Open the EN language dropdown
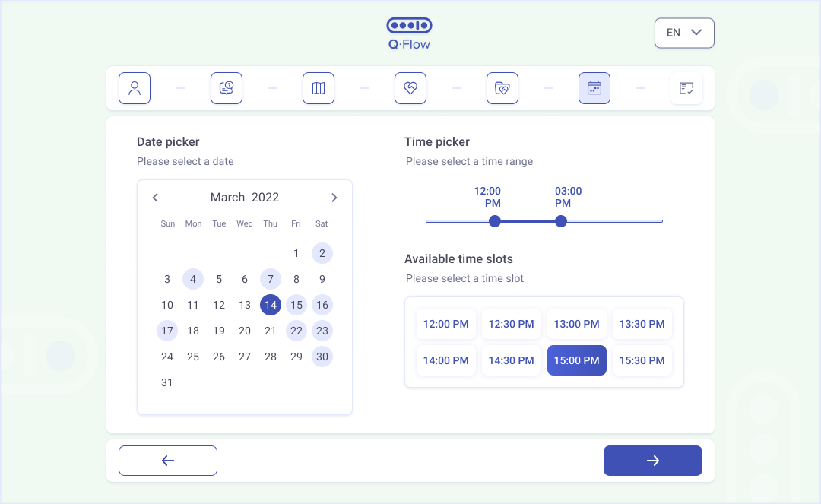This screenshot has width=821, height=504. pyautogui.click(x=684, y=33)
